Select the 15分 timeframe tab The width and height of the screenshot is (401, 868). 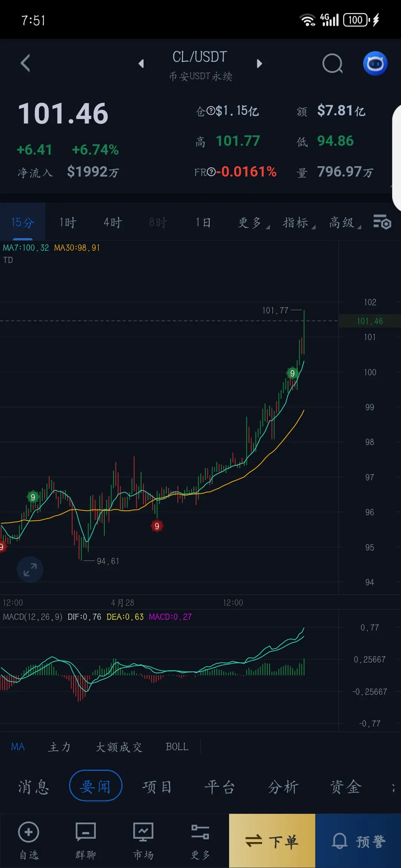coord(23,222)
